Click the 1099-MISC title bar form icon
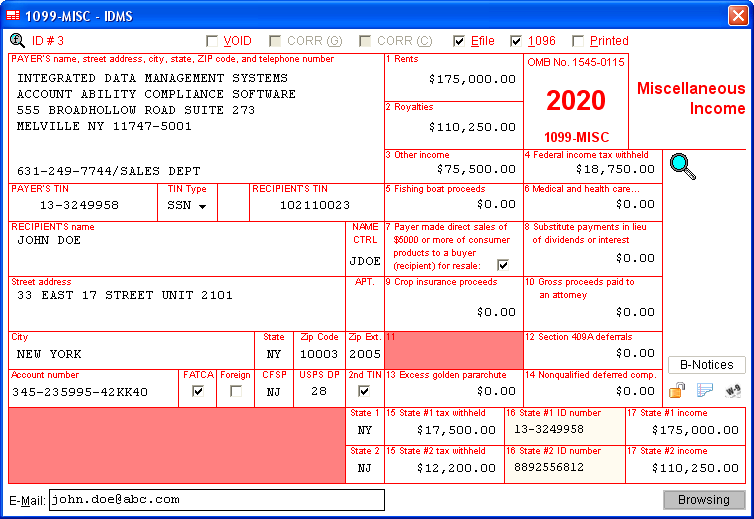The height and width of the screenshot is (519, 754). pos(13,15)
